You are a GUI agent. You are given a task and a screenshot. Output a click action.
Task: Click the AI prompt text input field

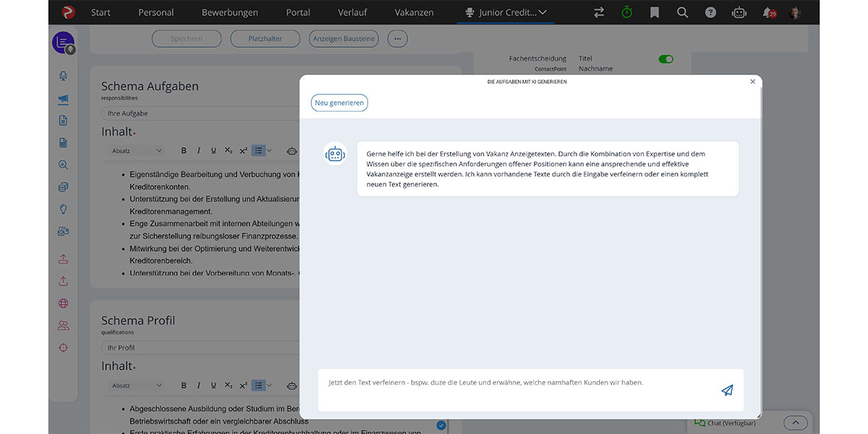coord(514,389)
